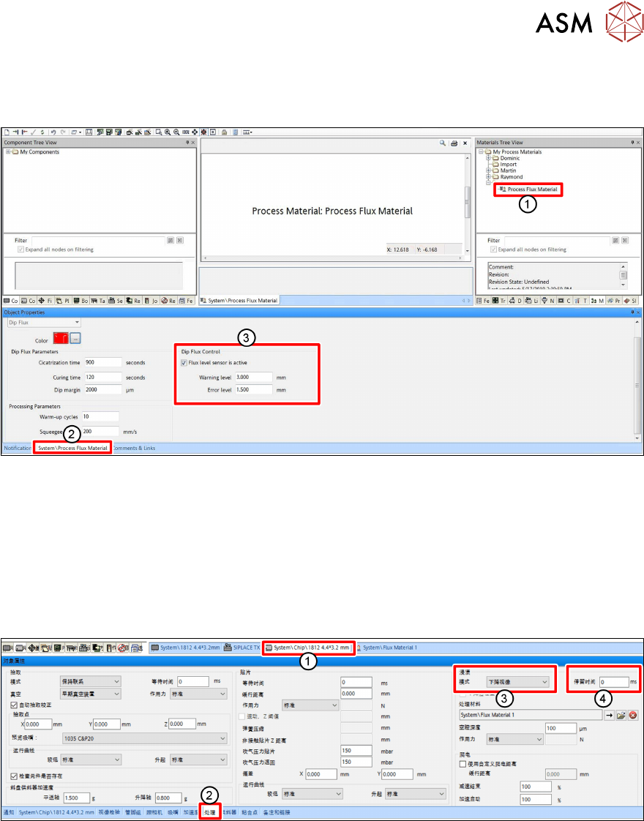Click the four-arrow pan toolbar icon
This screenshot has width=644, height=821.
pyautogui.click(x=195, y=132)
